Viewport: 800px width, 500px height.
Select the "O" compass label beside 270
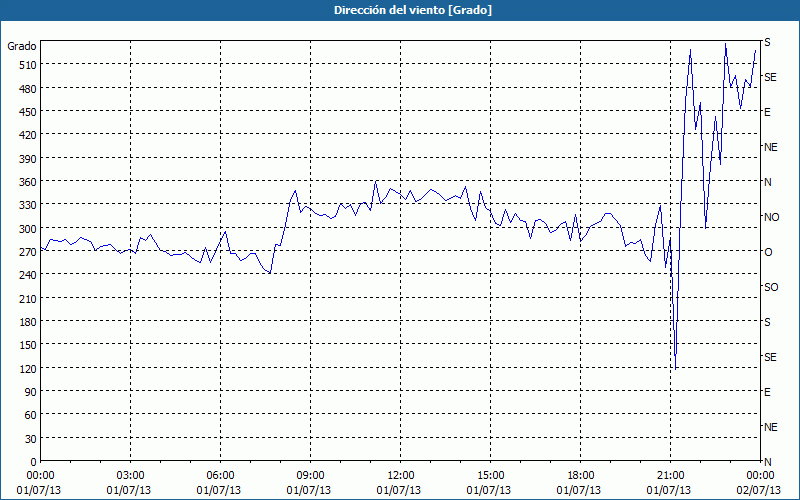pyautogui.click(x=768, y=252)
